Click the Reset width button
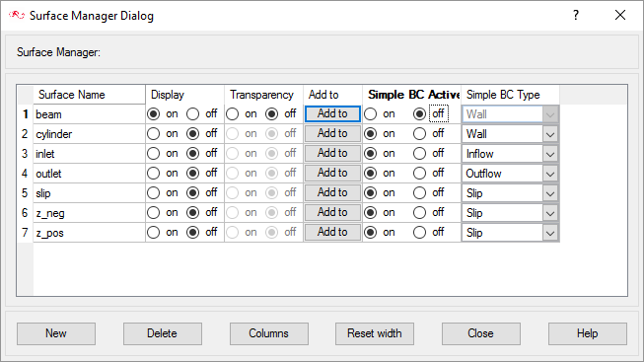The height and width of the screenshot is (362, 644). [x=375, y=333]
